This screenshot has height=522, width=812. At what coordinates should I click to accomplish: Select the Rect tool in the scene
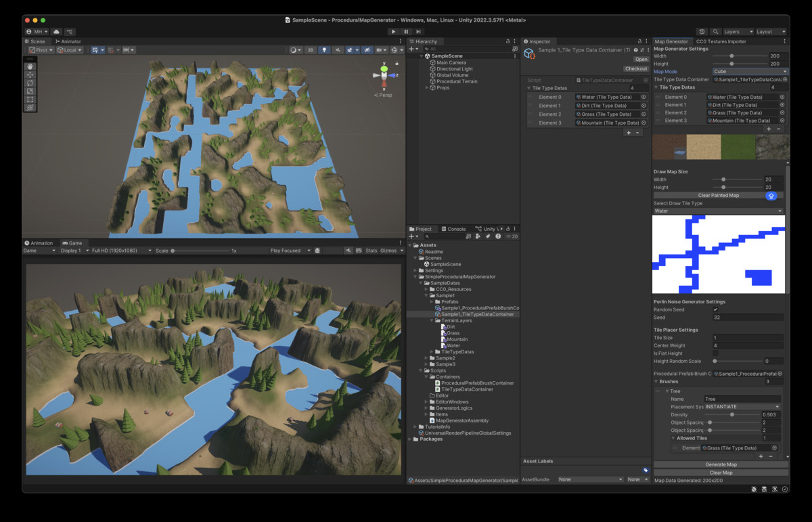tap(30, 100)
